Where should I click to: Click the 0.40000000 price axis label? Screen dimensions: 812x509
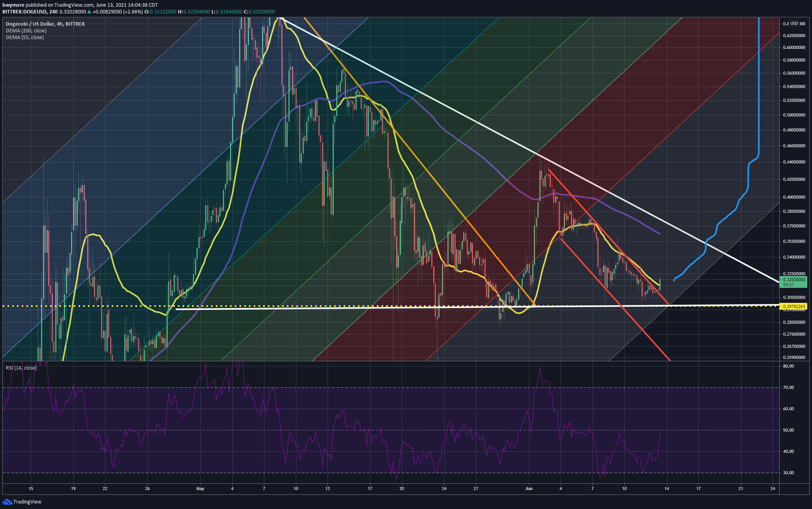coord(794,197)
